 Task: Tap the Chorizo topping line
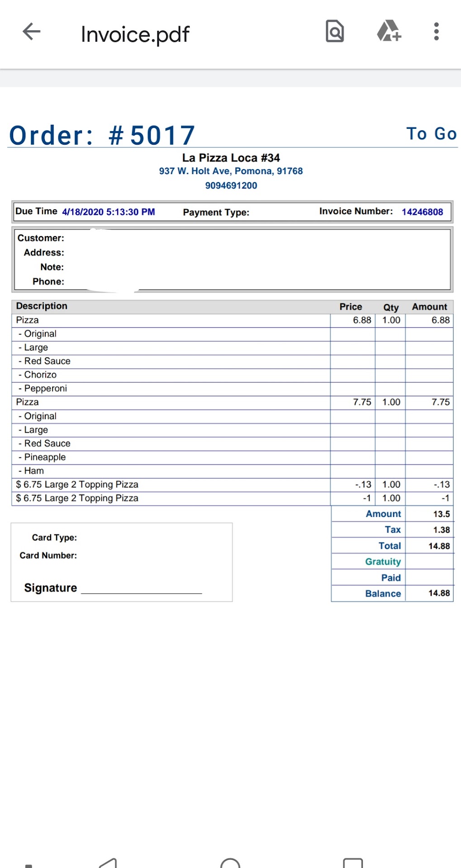tap(40, 375)
